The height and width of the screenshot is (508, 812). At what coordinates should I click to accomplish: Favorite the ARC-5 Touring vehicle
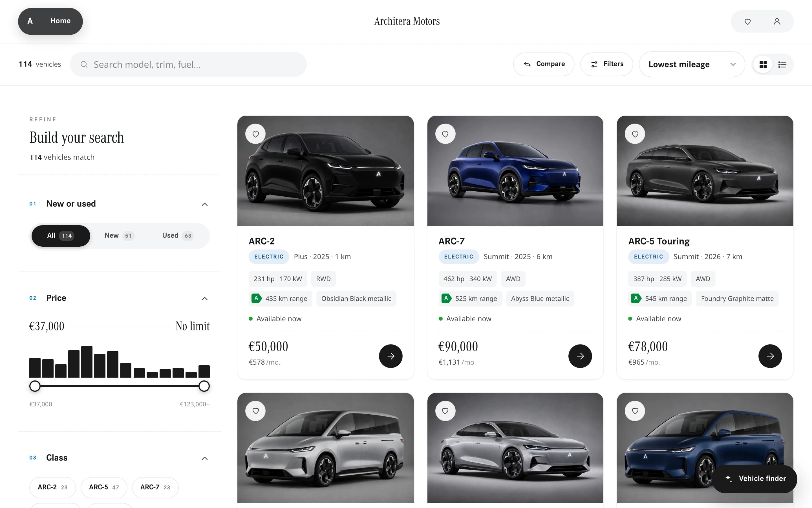tap(635, 134)
